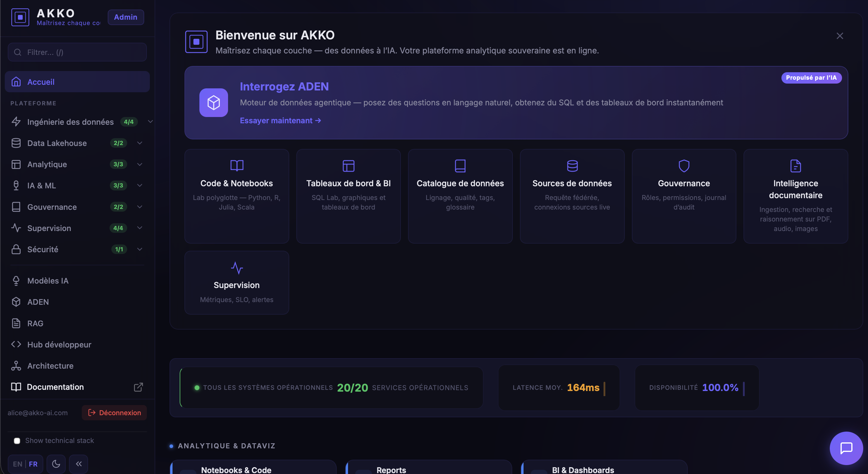Click the Architecture network icon

pyautogui.click(x=16, y=366)
